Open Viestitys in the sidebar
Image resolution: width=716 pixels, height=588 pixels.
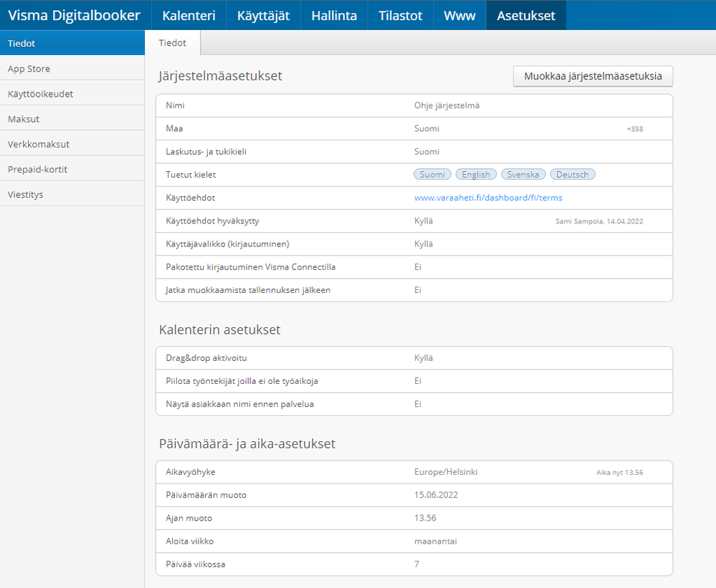[72, 194]
